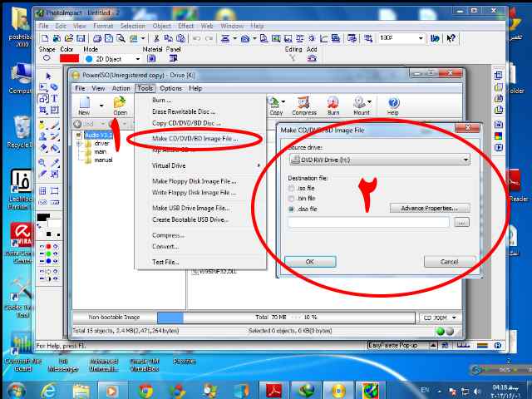The width and height of the screenshot is (532, 399).
Task: Click the Windows Start button
Action: pos(16,391)
